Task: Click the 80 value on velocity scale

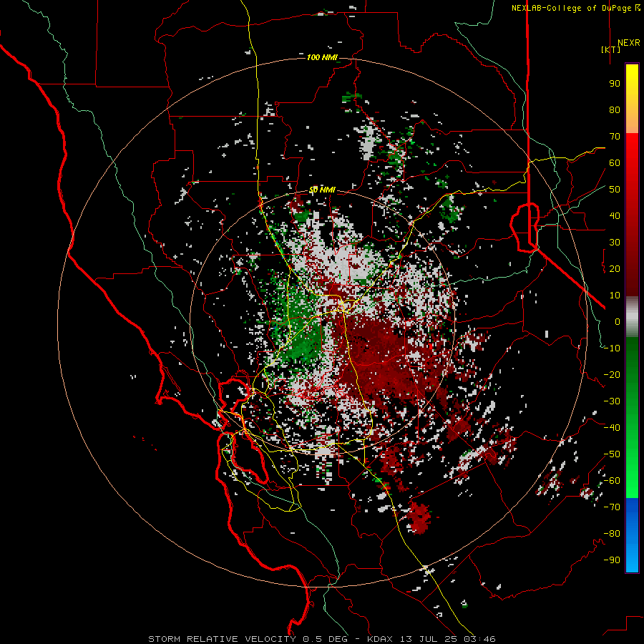Action: tap(615, 109)
